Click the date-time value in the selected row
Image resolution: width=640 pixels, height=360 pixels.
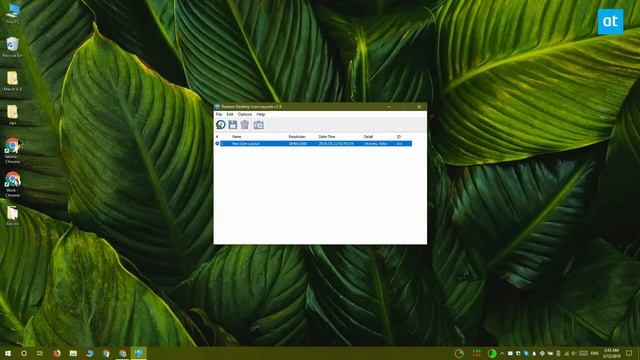tap(336, 144)
